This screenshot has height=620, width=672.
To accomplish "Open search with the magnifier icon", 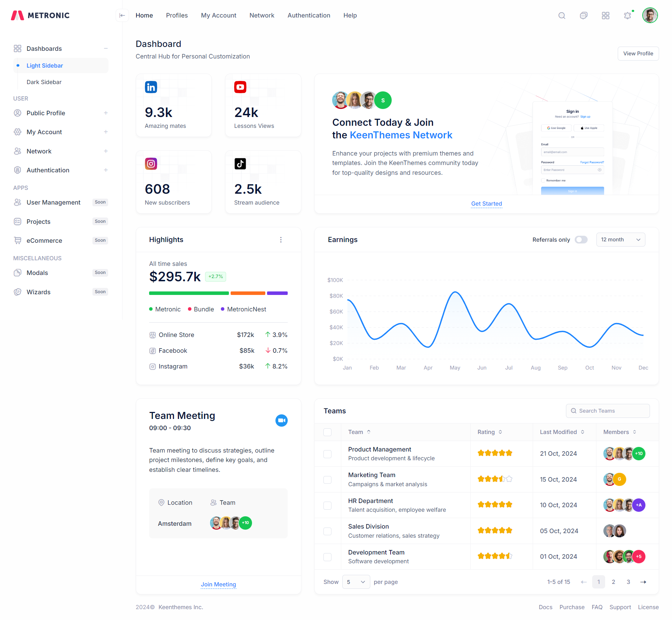I will tap(562, 15).
